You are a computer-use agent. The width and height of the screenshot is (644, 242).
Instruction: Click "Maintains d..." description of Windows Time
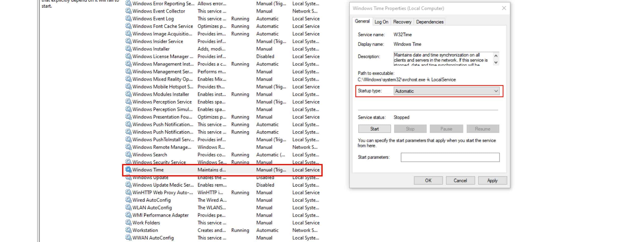tap(212, 170)
